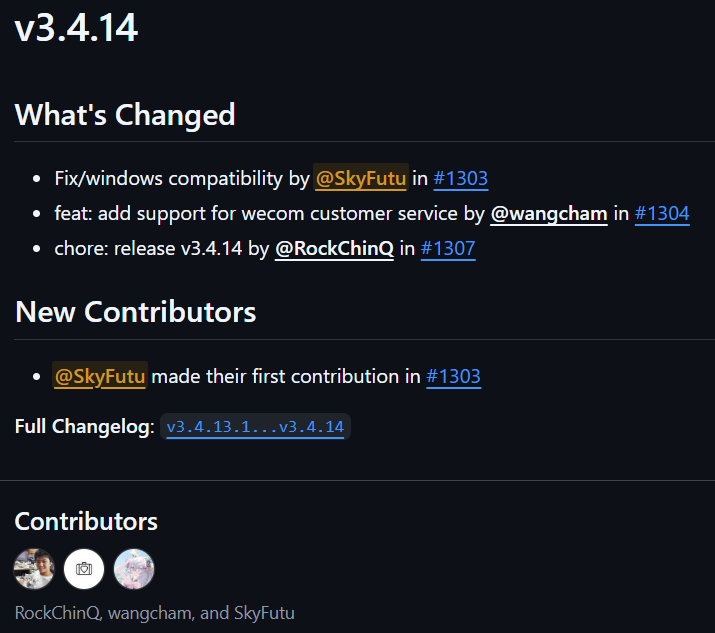Click the Contributors section heading
This screenshot has height=633, width=715.
click(86, 521)
